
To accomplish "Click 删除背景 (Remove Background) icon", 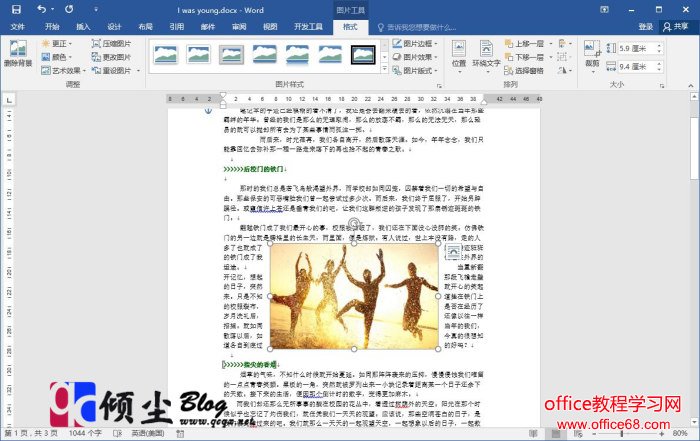I will (x=18, y=54).
